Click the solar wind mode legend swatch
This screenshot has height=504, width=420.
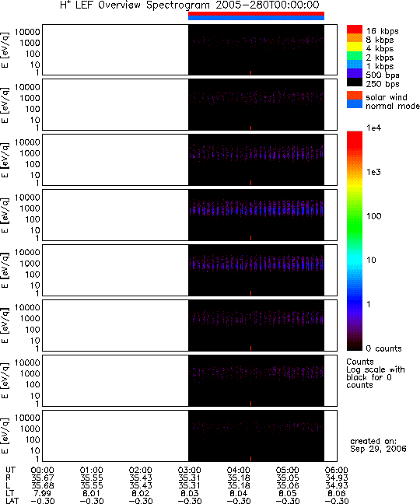click(355, 96)
